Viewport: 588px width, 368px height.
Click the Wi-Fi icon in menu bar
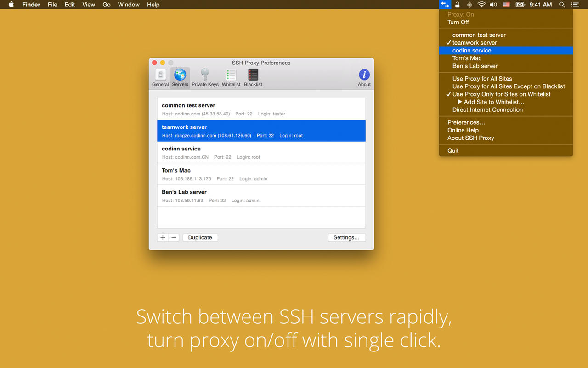click(x=481, y=5)
